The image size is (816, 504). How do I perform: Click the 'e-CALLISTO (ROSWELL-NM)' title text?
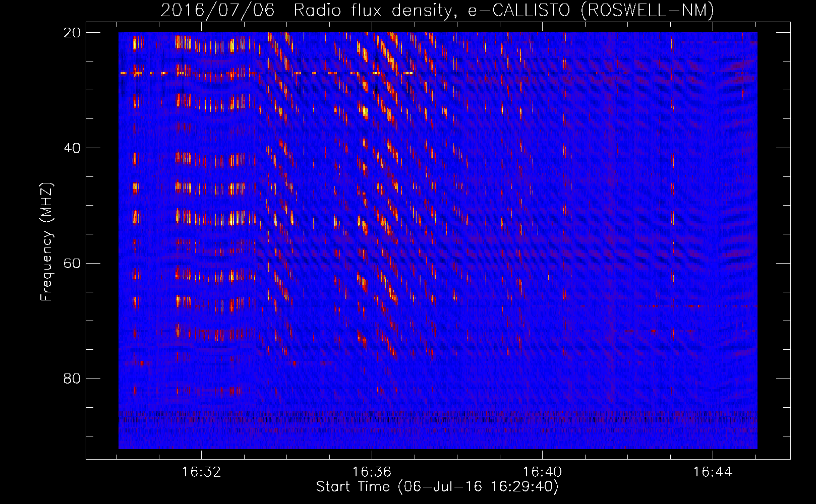[x=592, y=10]
